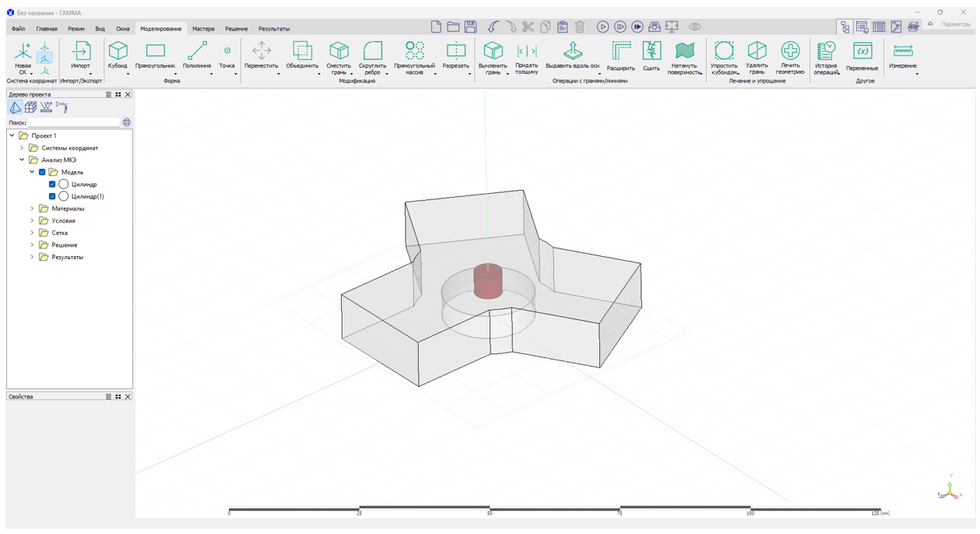Switch to the Мастера ribbon tab
This screenshot has width=980, height=534.
coord(203,29)
